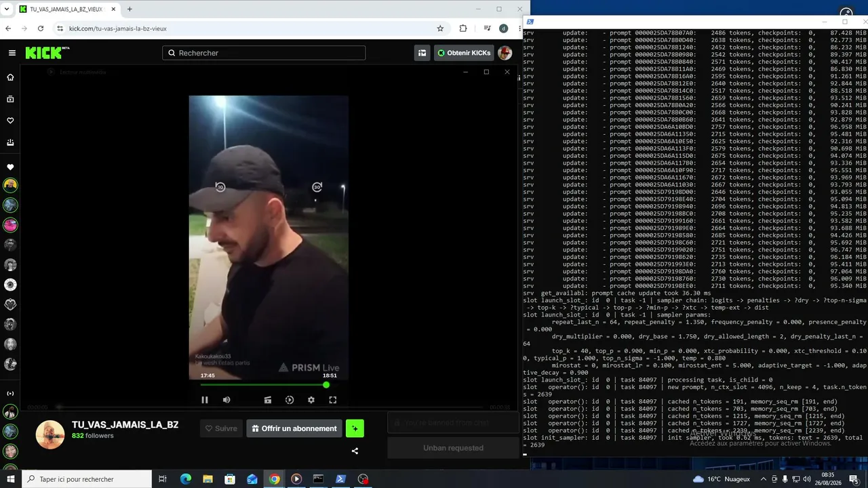
Task: Launch Microsoft Edge from the taskbar
Action: coord(186,479)
